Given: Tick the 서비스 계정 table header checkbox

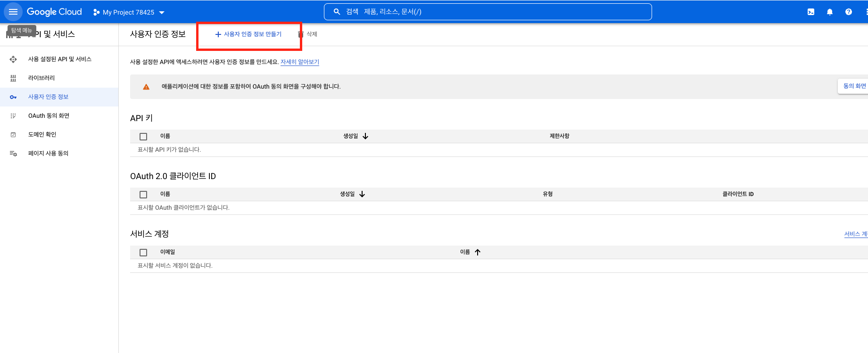Looking at the screenshot, I should [143, 253].
